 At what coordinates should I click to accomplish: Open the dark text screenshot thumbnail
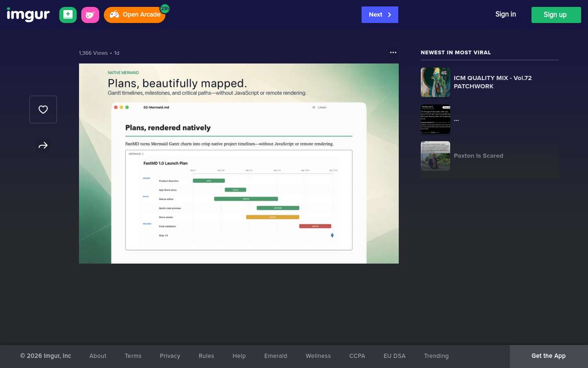(x=435, y=119)
